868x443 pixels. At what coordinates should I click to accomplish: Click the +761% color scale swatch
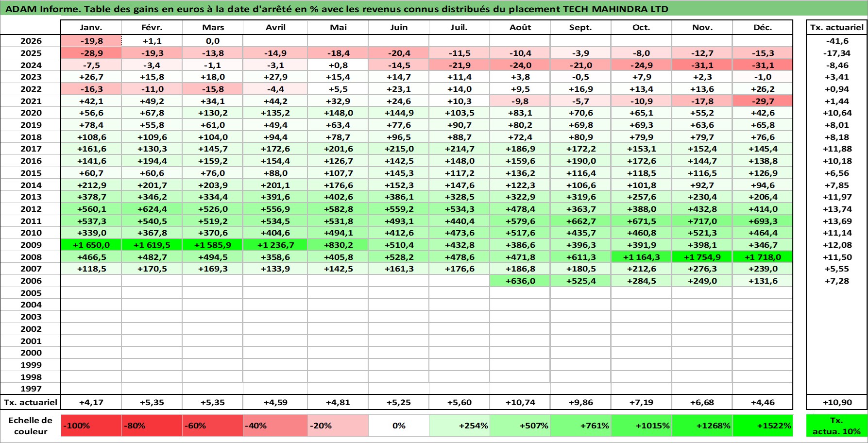pos(581,426)
